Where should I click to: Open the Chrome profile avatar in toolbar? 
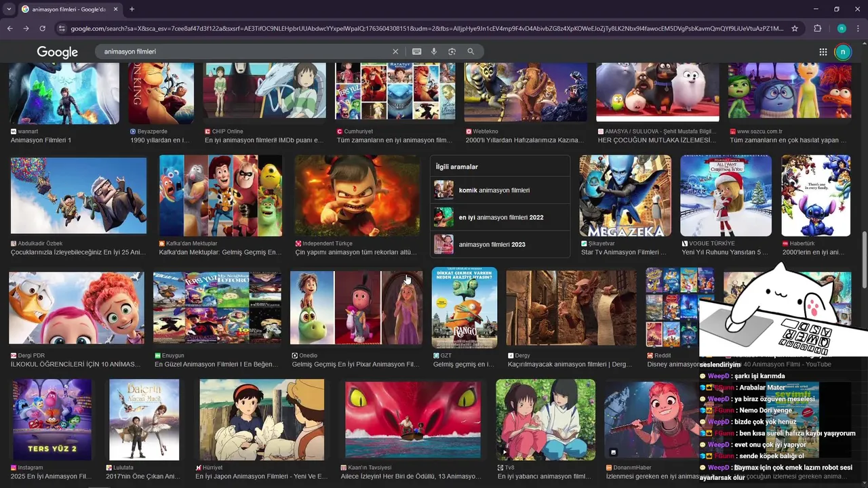coord(841,28)
